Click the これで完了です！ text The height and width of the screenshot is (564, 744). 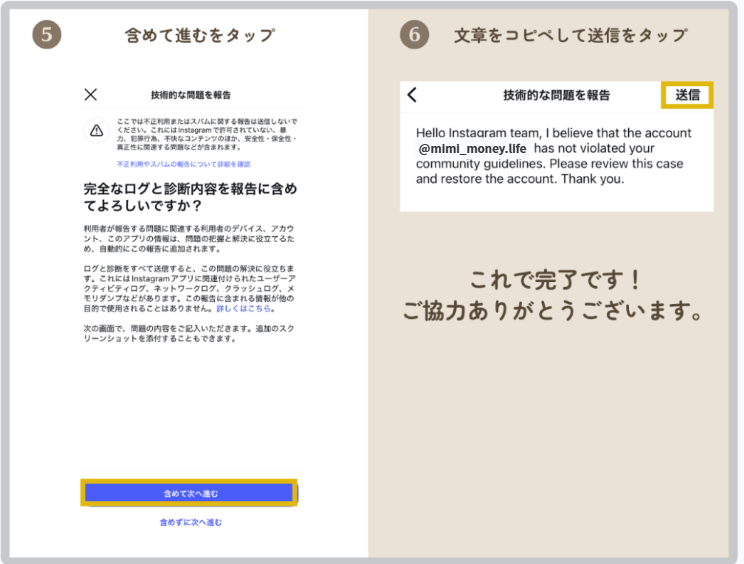click(556, 278)
